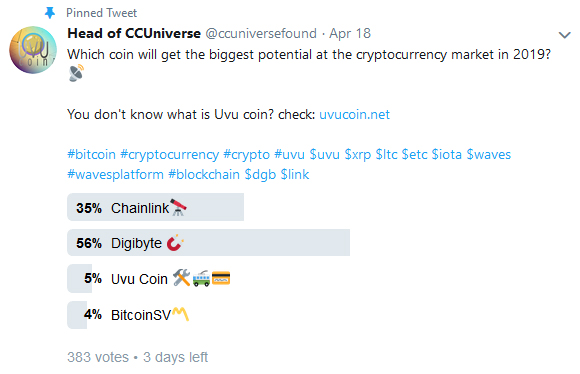Click the magnet emoji beside Digibyte
Screen dimensions: 580x374
(175, 243)
